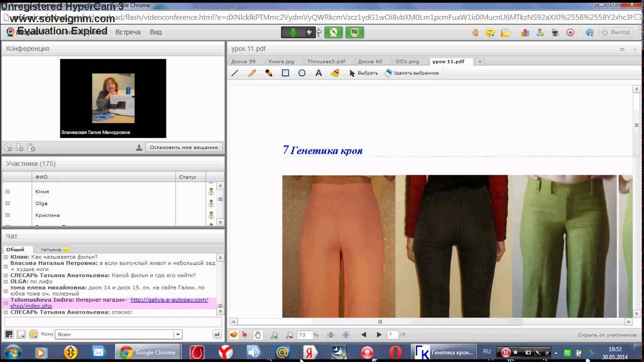The width and height of the screenshot is (644, 362).
Task: Click the user icon beside Кристина
Action: coord(211,215)
